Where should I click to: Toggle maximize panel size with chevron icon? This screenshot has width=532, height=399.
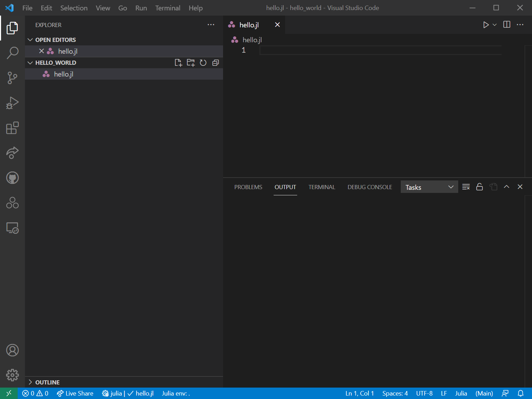pos(506,187)
